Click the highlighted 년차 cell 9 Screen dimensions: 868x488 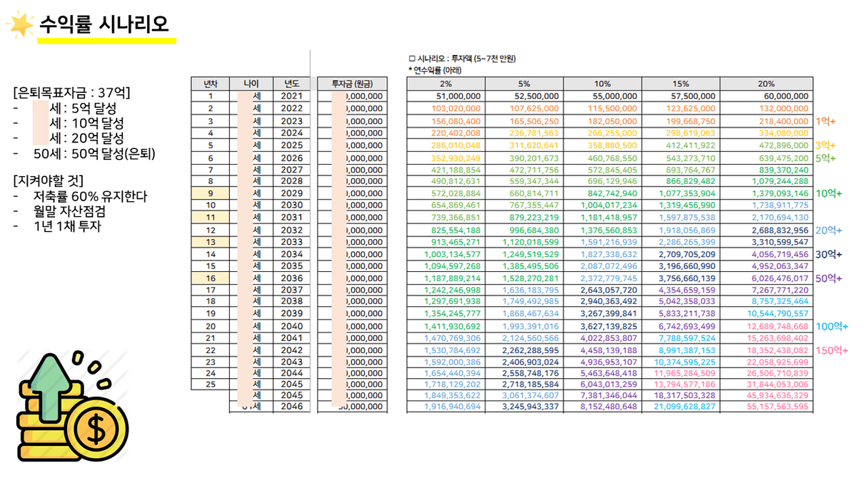coord(211,193)
